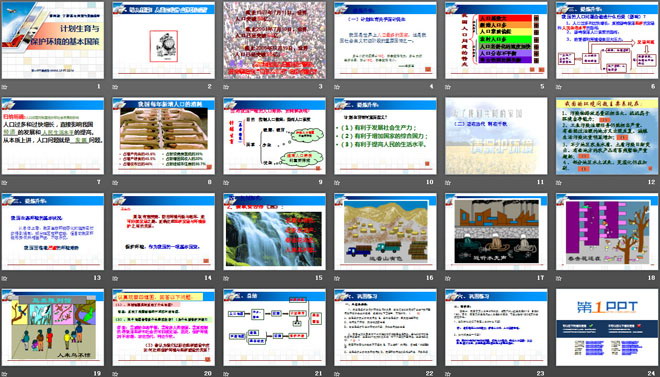Click the slide number label "21"

coord(319,373)
